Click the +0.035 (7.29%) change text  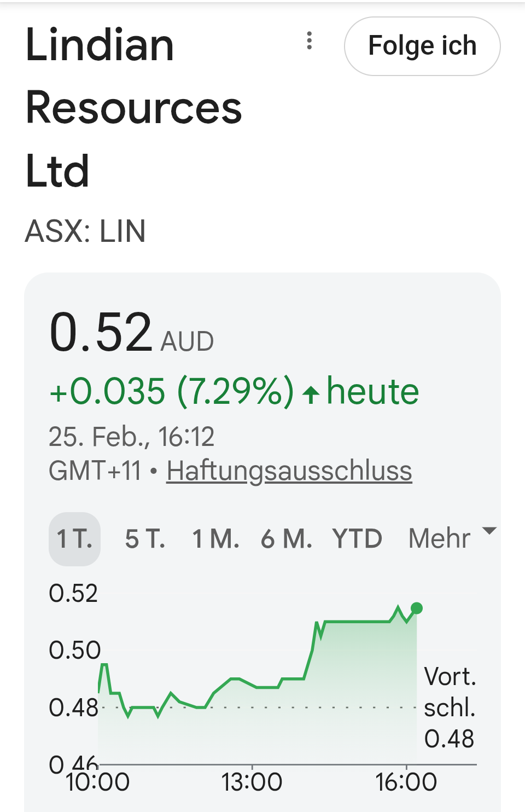click(171, 392)
